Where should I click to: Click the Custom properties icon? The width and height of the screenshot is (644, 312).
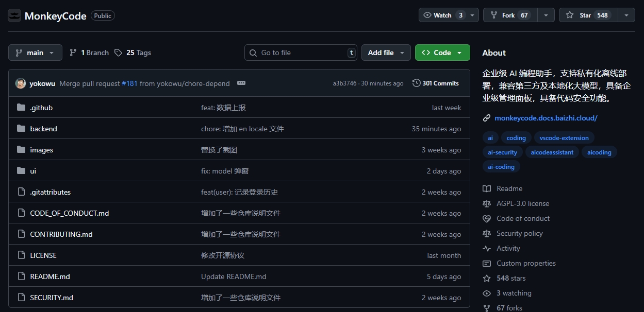(487, 264)
